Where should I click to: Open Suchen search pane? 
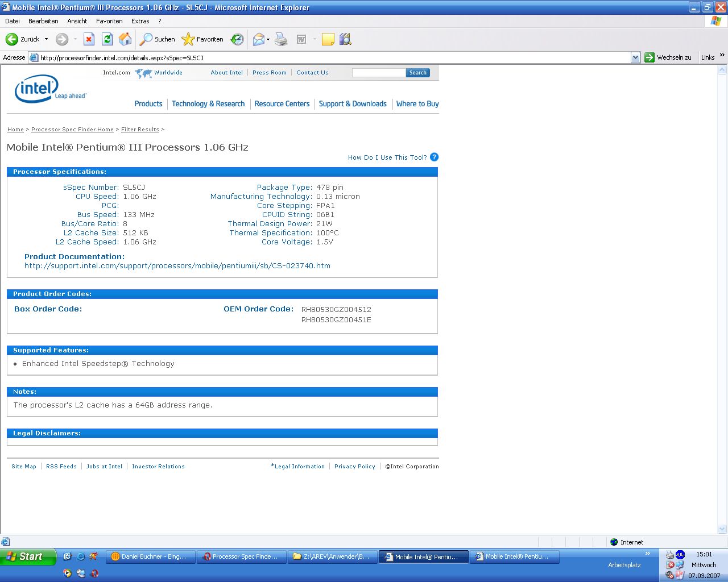[x=158, y=39]
